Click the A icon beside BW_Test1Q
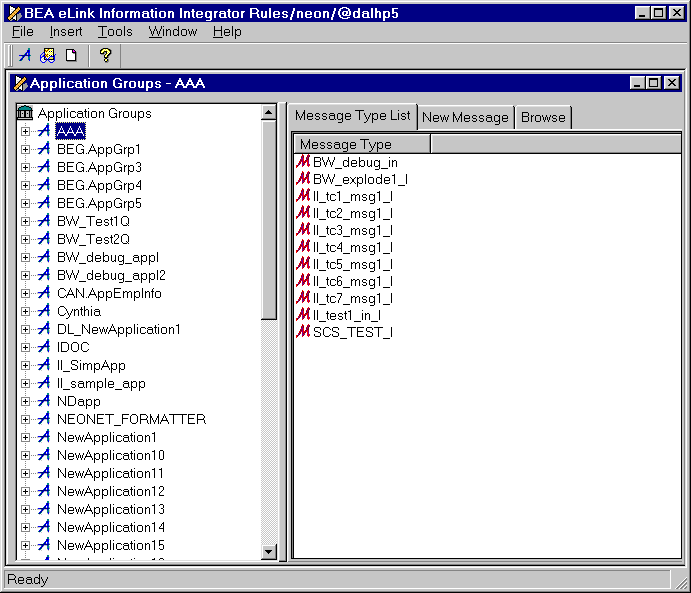 tap(44, 221)
